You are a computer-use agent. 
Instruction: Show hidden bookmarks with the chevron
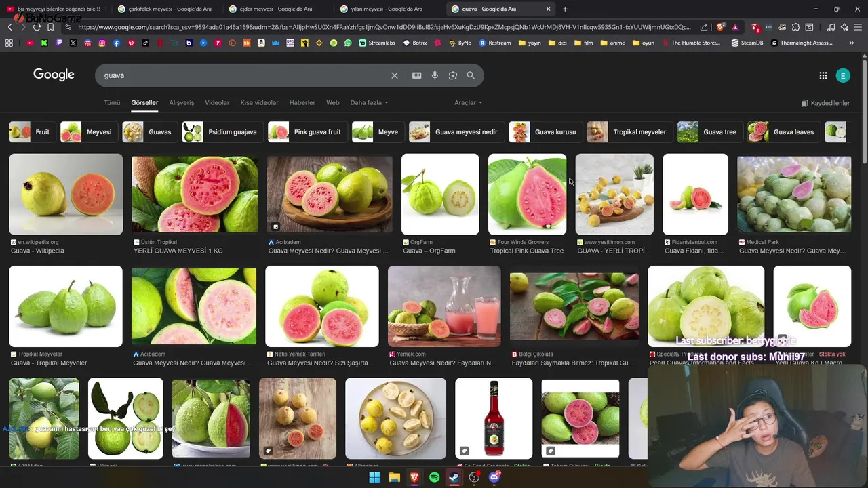[x=852, y=43]
